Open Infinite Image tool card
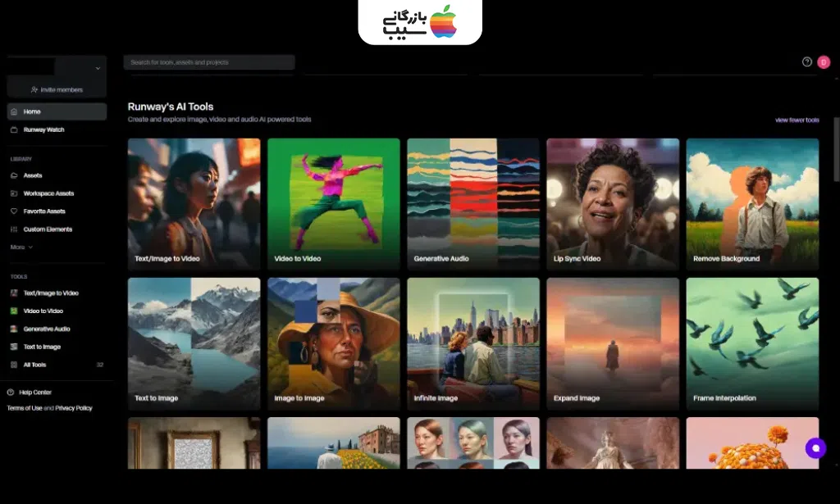 (473, 343)
